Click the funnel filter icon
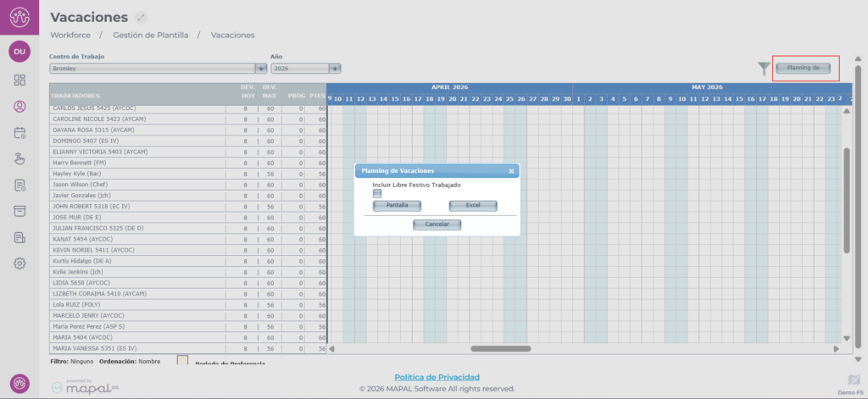This screenshot has width=868, height=399. (x=764, y=69)
